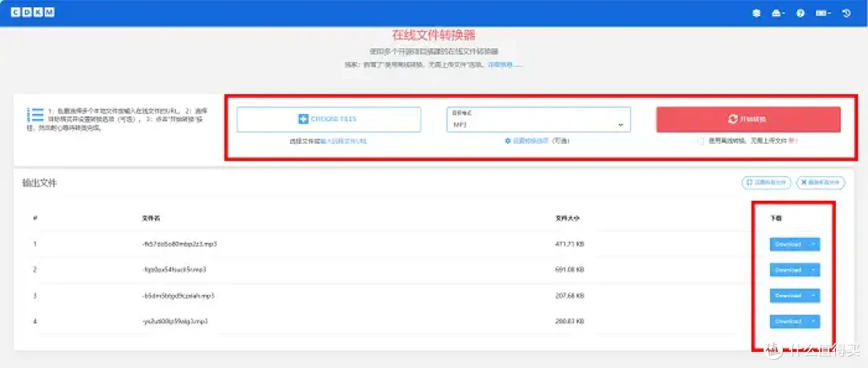Download the 207.68 KB file
Image resolution: width=868 pixels, height=368 pixels.
tap(788, 296)
